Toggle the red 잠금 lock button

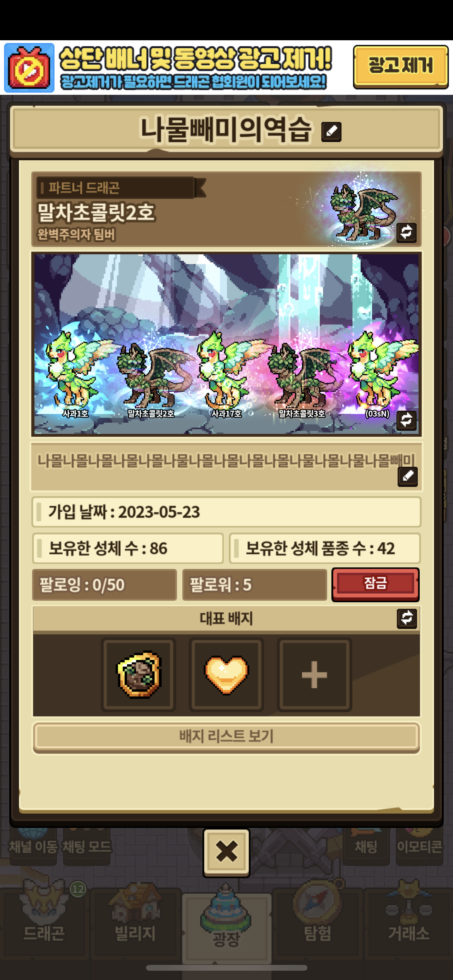click(x=375, y=584)
